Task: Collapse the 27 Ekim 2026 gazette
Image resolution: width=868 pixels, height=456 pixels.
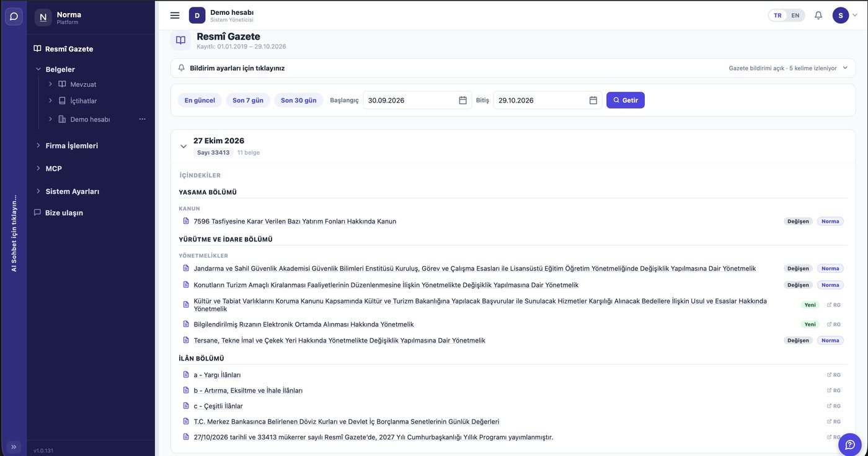Action: pos(184,146)
